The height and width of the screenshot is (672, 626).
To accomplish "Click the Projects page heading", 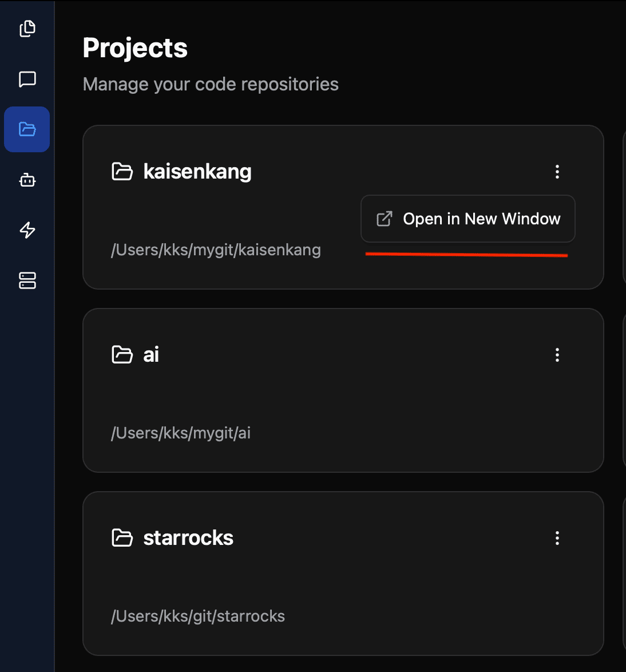I will pyautogui.click(x=135, y=48).
